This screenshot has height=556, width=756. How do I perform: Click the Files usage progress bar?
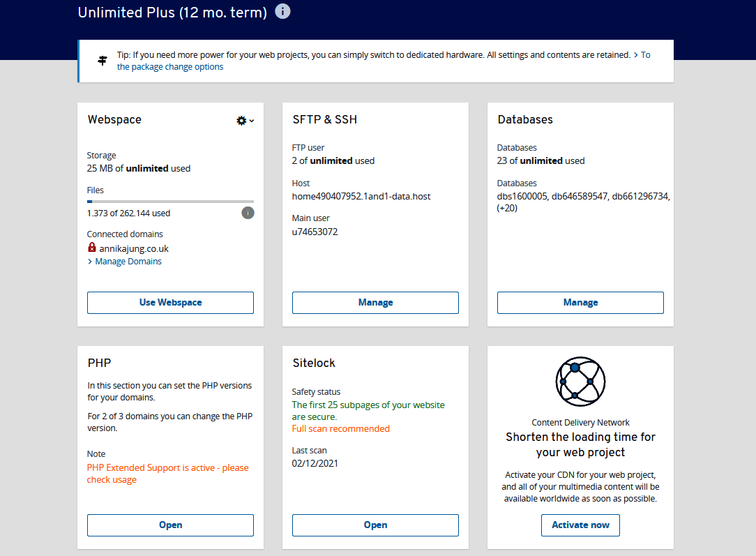point(170,201)
